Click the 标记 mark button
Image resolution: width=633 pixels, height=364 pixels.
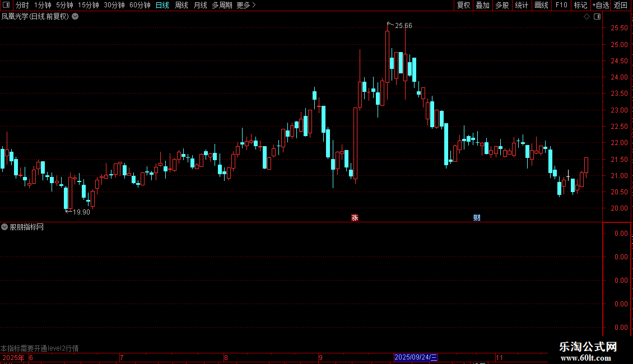point(580,5)
